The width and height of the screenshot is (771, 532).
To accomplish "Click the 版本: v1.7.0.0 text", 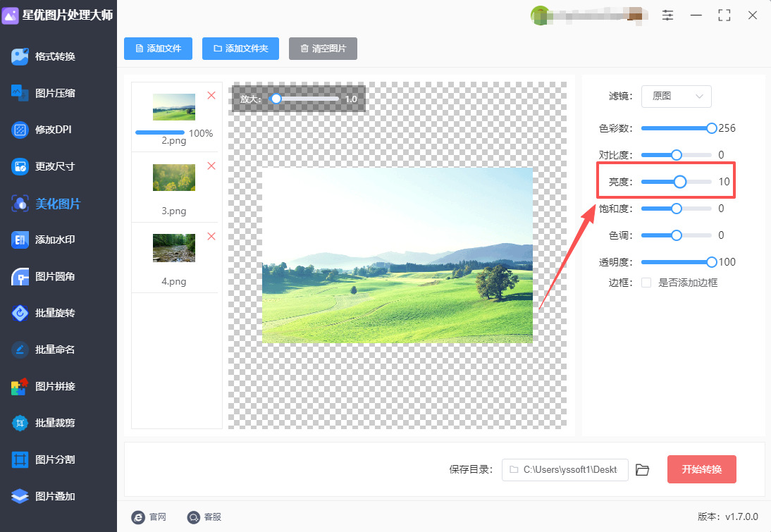I will [728, 516].
